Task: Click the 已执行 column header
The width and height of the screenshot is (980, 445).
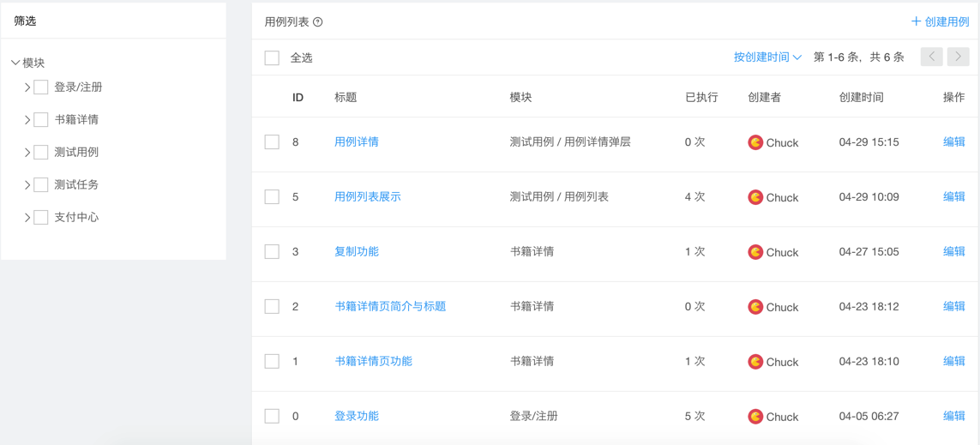Action: click(x=701, y=98)
